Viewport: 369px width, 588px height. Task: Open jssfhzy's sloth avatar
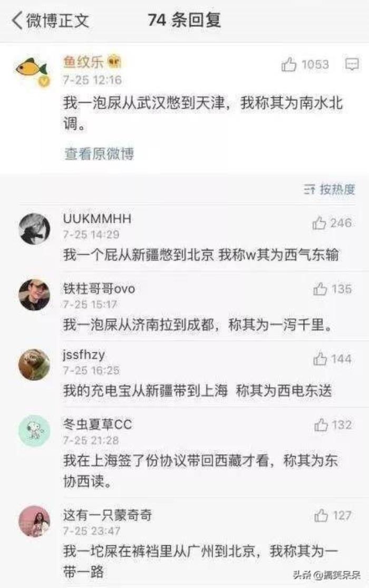coord(34,364)
